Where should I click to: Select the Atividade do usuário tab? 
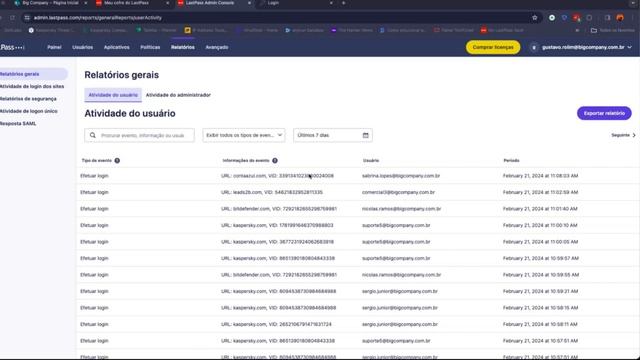113,95
